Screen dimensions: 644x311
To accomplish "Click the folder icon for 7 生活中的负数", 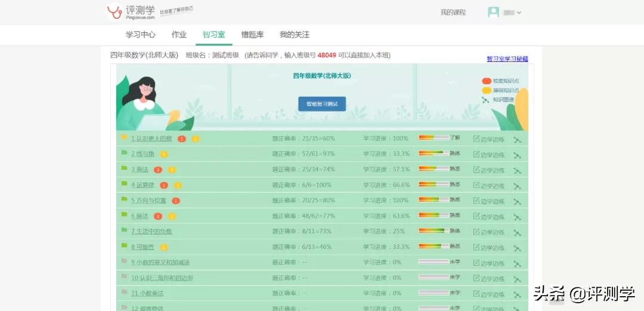I will click(x=124, y=230).
